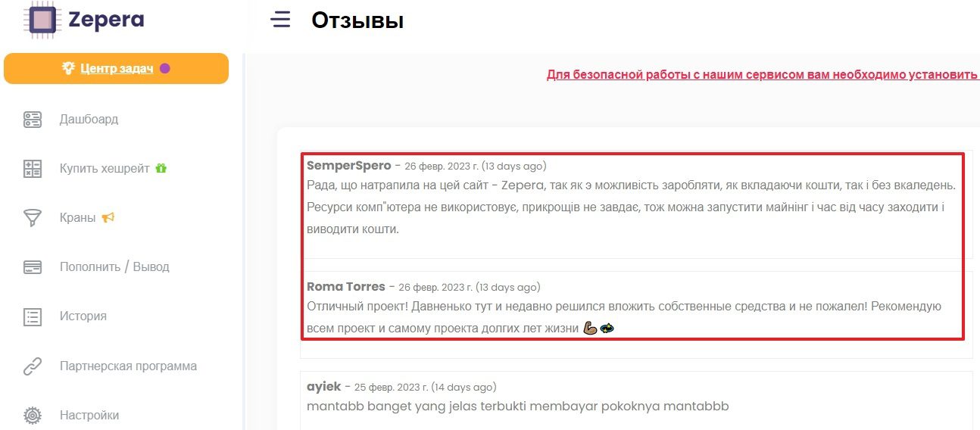Open the Центр задач button

[116, 68]
